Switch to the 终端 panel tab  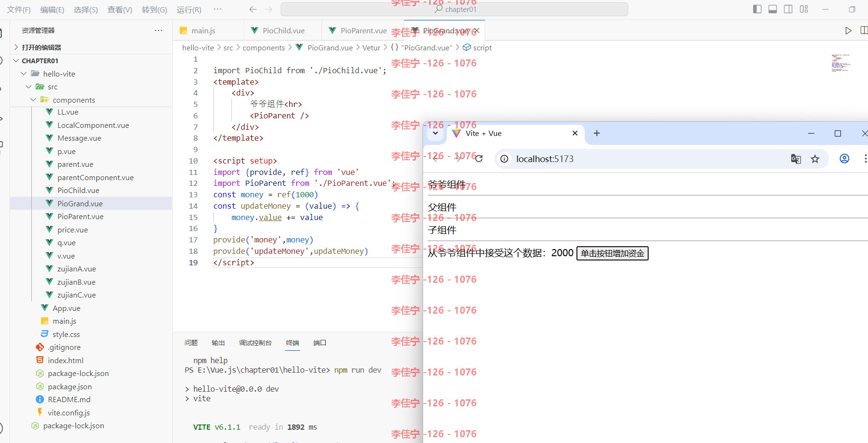pos(292,343)
